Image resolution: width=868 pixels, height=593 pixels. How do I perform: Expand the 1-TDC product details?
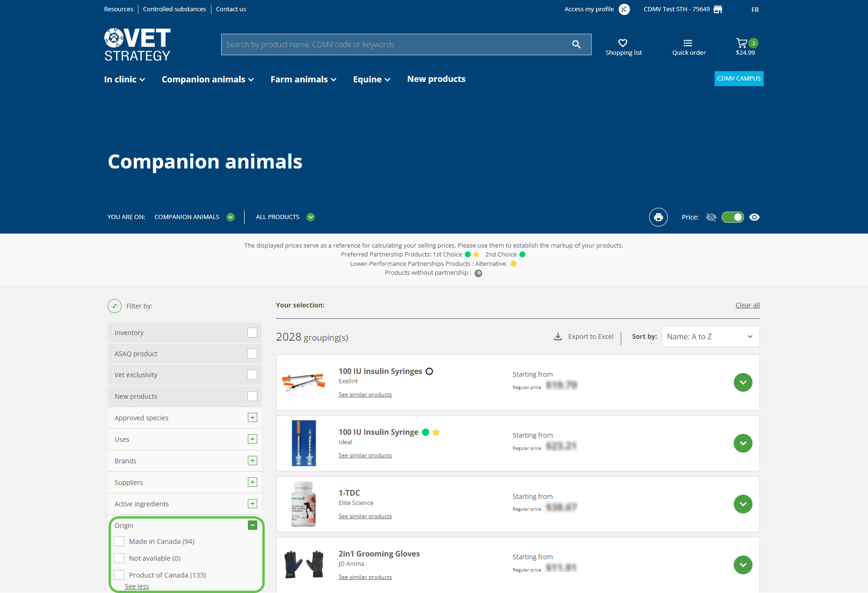click(x=743, y=505)
